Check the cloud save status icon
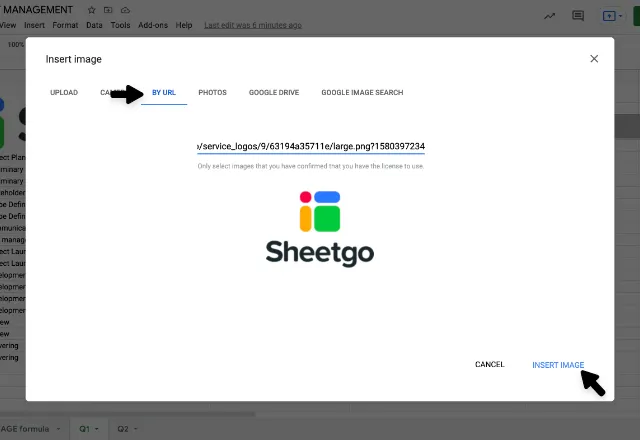The height and width of the screenshot is (440, 640). coord(125,10)
